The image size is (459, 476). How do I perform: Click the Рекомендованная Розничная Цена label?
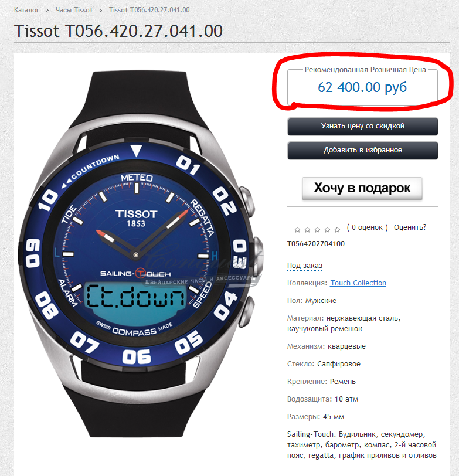point(365,70)
